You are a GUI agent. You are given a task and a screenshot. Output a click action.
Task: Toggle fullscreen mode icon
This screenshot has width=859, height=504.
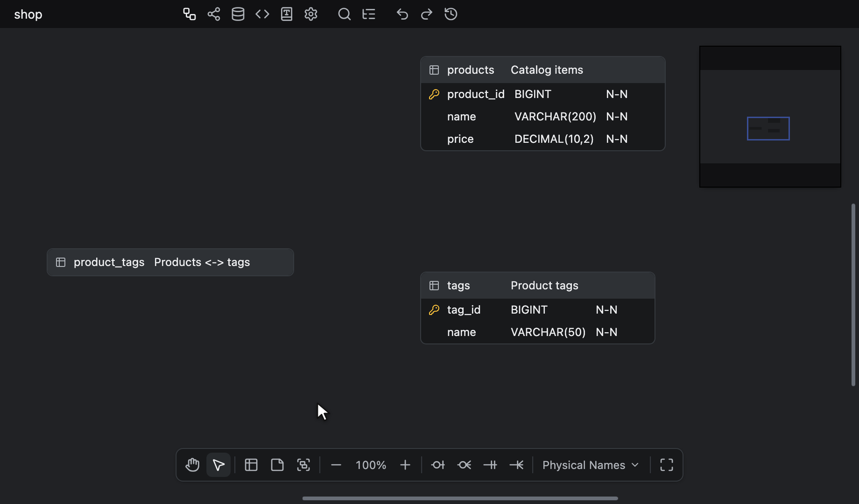[x=667, y=465]
